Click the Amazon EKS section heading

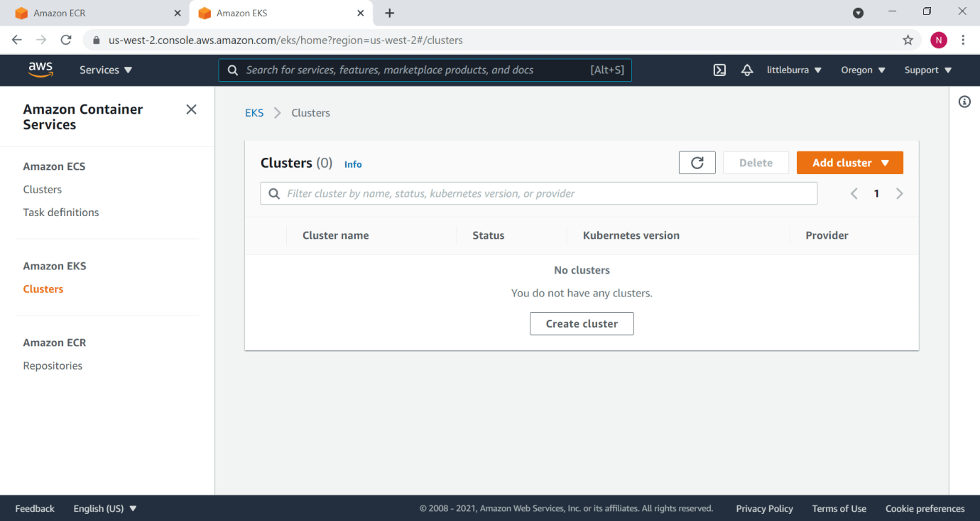click(55, 266)
